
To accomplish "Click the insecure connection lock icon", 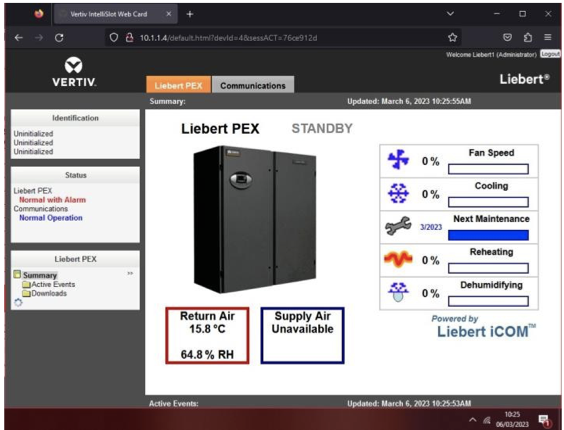I will tap(129, 37).
